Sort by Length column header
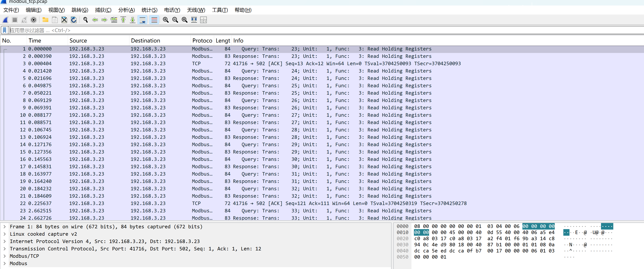 [223, 41]
